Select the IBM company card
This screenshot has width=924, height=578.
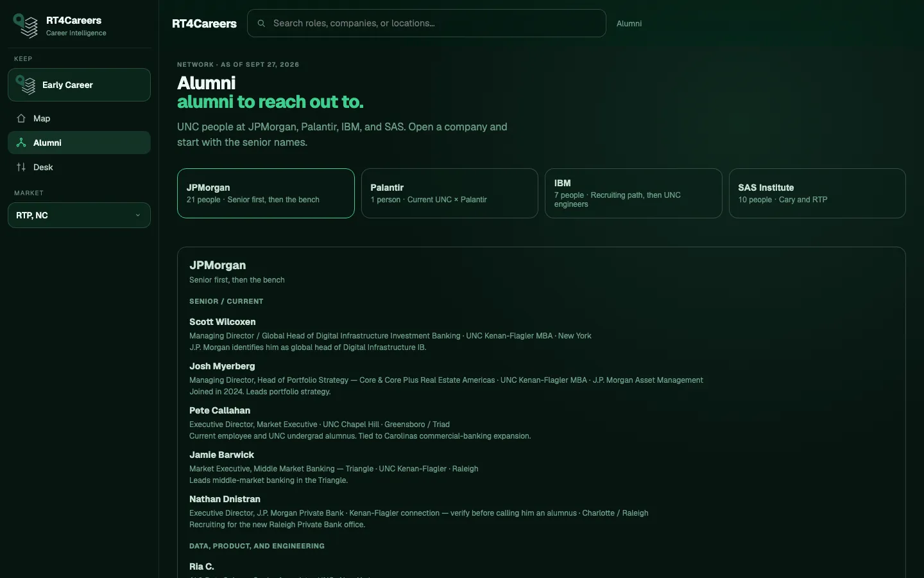point(633,193)
